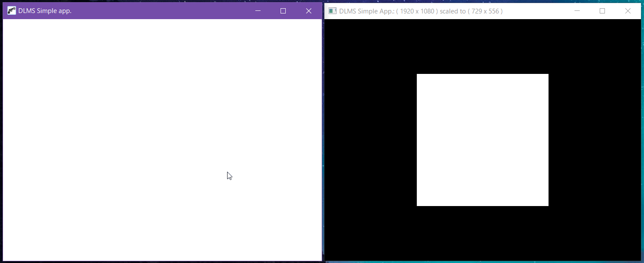Minimize the purple DLMS Simple app. window
Image resolution: width=644 pixels, height=263 pixels.
258,11
